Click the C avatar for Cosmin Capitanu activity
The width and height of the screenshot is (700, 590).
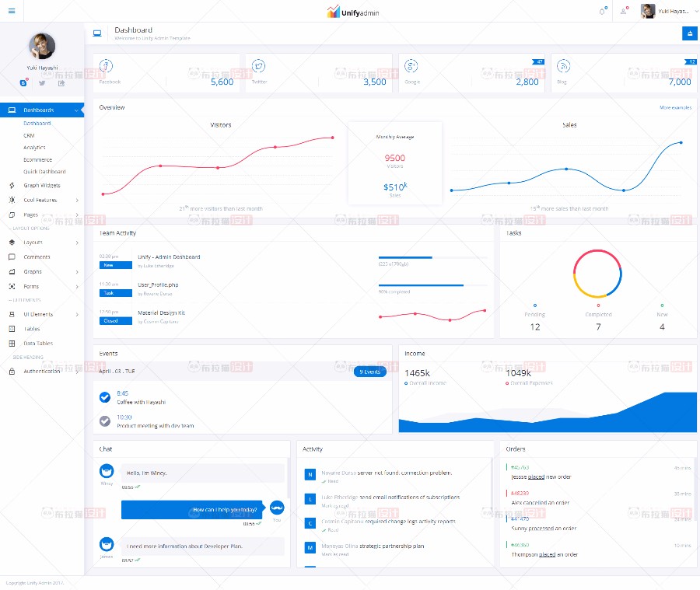pyautogui.click(x=310, y=523)
